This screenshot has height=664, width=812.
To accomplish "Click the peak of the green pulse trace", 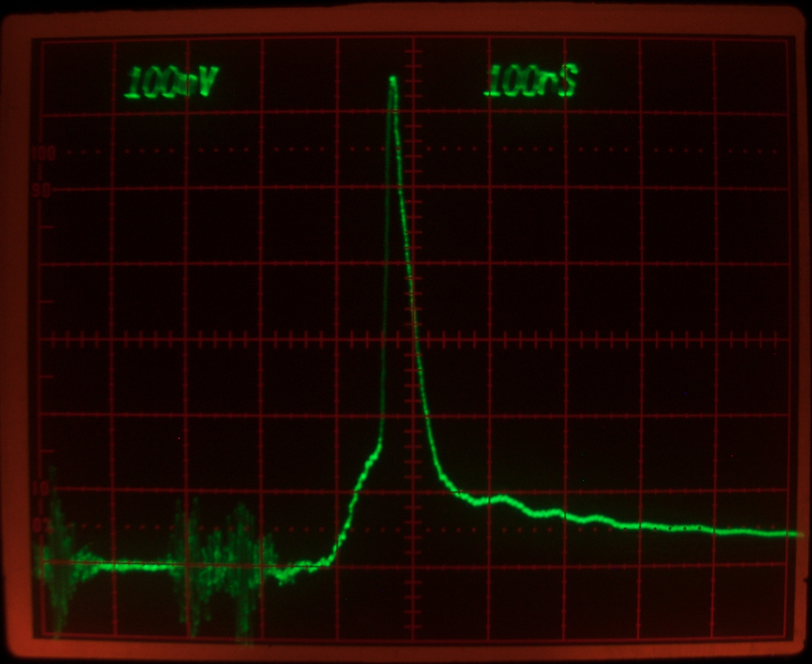I will (393, 79).
